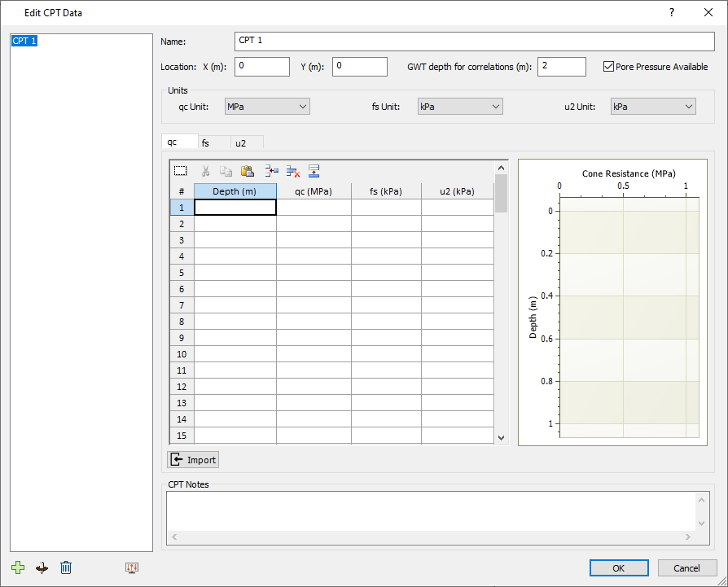Copy table data with the copy icon

(226, 171)
